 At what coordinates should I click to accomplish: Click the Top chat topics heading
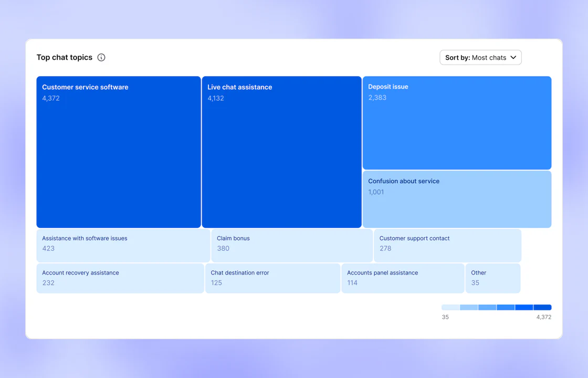[64, 57]
